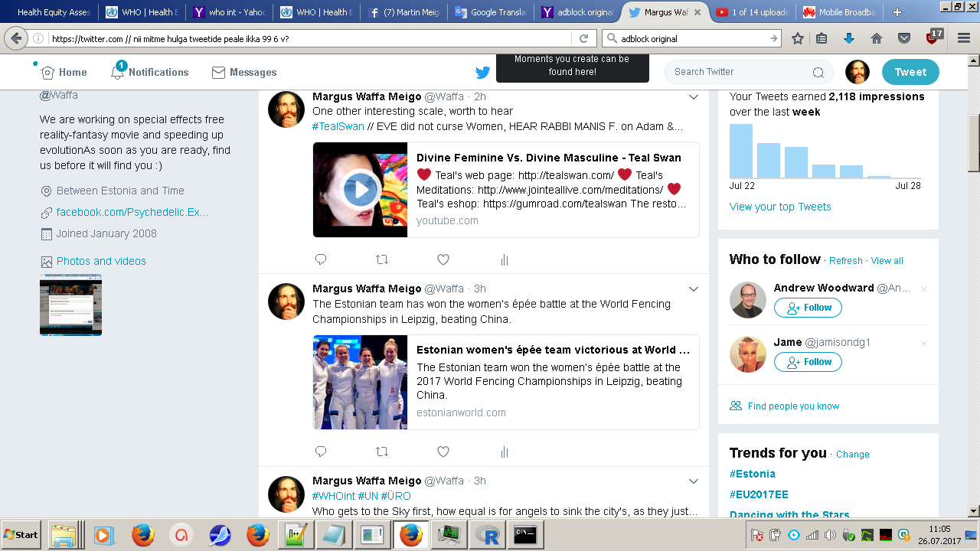
Task: Dismiss the Andrew Woodward suggestion
Action: pos(923,289)
